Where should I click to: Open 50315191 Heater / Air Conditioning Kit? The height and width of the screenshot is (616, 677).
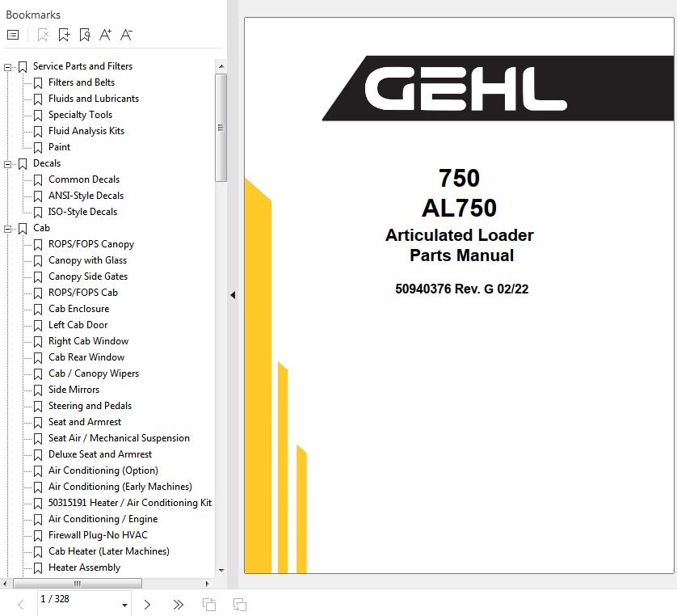click(x=130, y=503)
